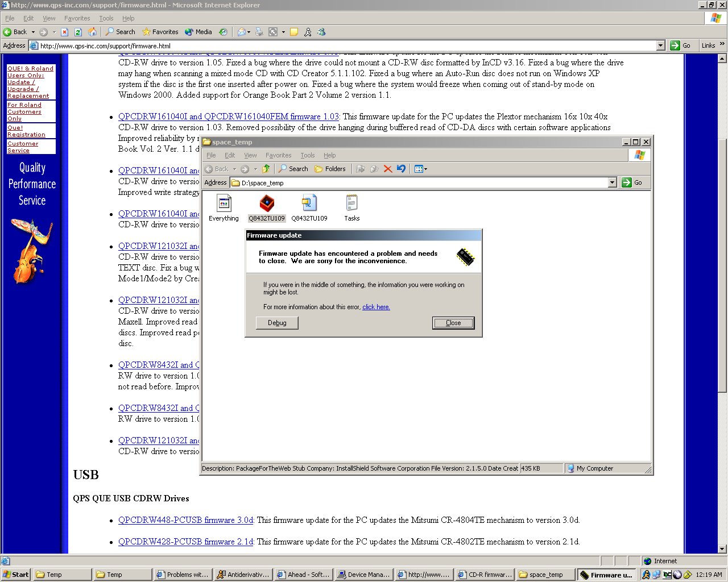The image size is (728, 582).
Task: Select the Everything file icon
Action: 224,207
